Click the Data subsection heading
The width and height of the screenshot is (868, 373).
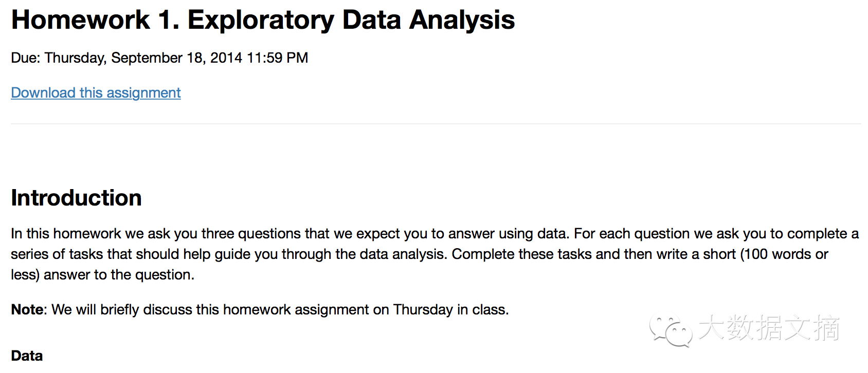27,356
